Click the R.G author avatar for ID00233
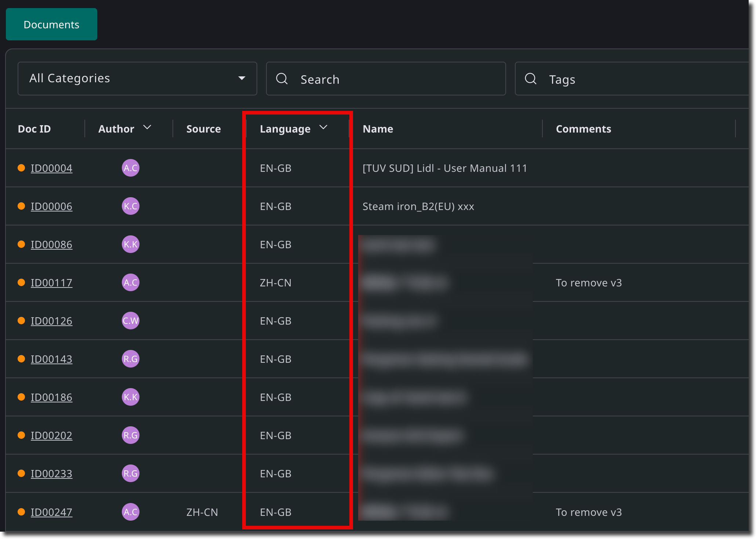The image size is (756, 539). click(131, 473)
